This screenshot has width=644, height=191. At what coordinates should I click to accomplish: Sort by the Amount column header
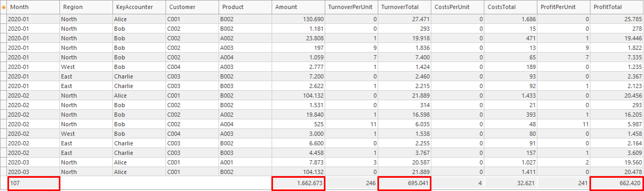[298, 7]
